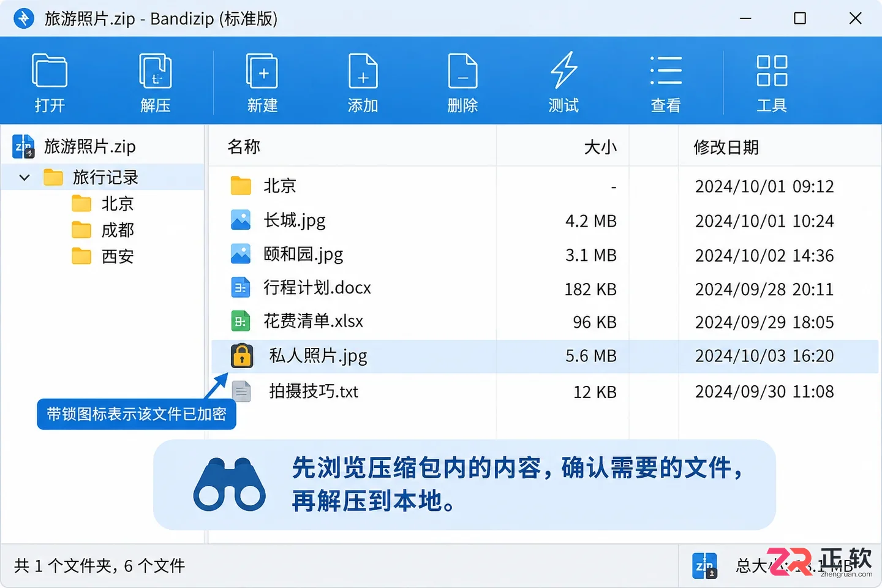The width and height of the screenshot is (882, 588).
Task: Select 旅游照片.zip root in the tree
Action: pos(90,146)
